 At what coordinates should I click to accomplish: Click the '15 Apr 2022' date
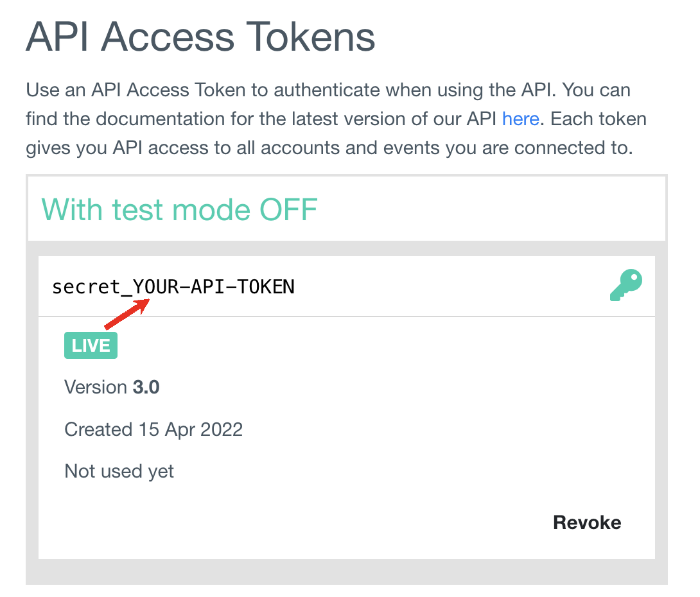(x=190, y=429)
